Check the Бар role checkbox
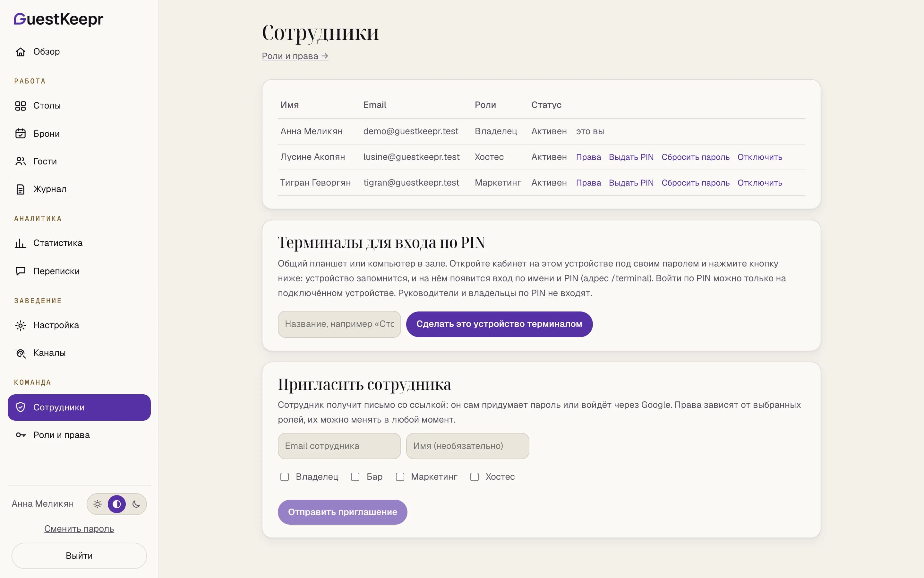The height and width of the screenshot is (578, 924). click(x=355, y=477)
